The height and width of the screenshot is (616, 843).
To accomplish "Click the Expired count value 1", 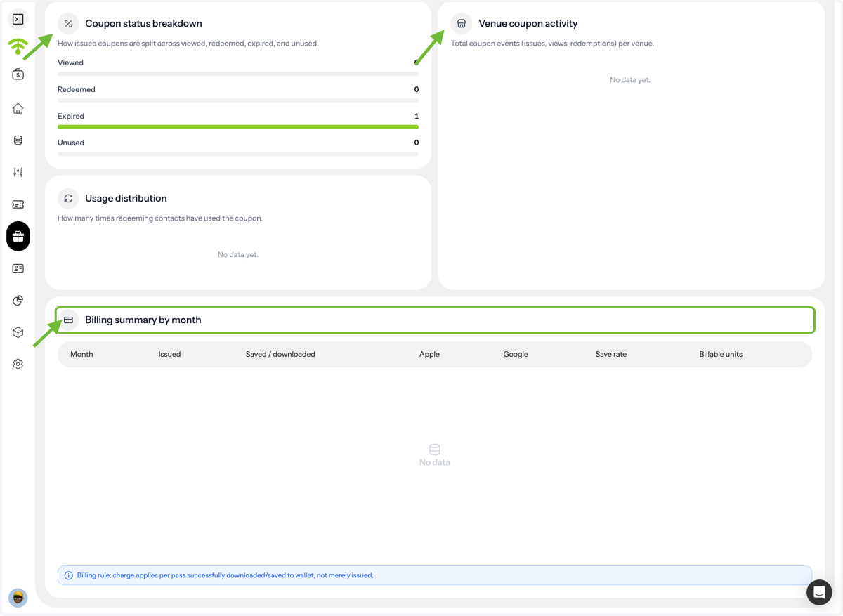I will (x=417, y=116).
